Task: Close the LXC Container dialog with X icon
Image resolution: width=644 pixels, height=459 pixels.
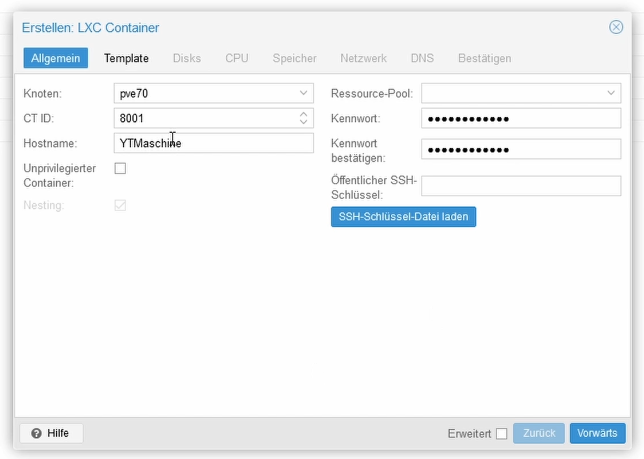Action: (616, 27)
